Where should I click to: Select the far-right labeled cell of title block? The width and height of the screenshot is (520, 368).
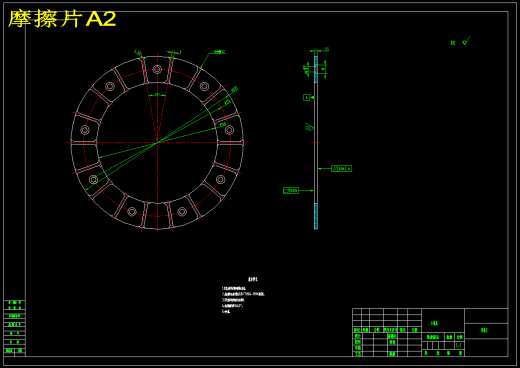[x=486, y=330]
